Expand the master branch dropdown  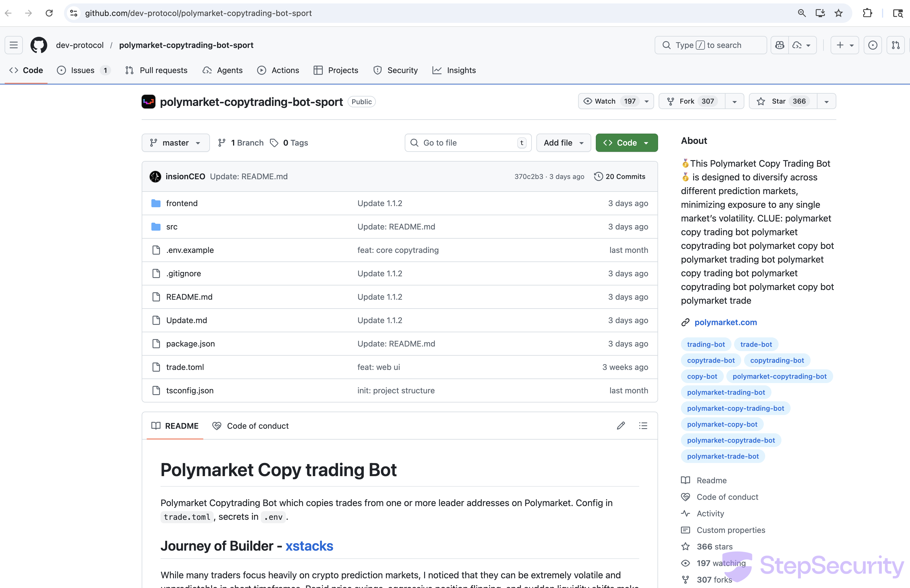175,143
